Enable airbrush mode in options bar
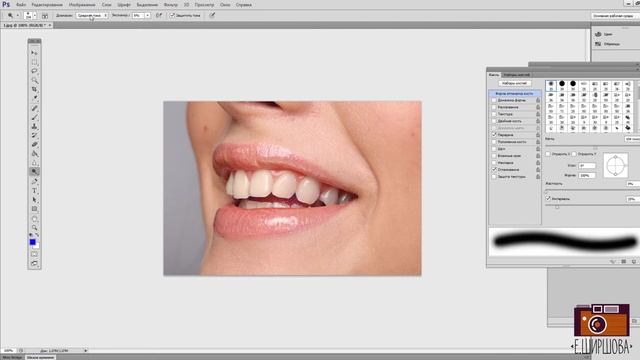 (x=159, y=15)
